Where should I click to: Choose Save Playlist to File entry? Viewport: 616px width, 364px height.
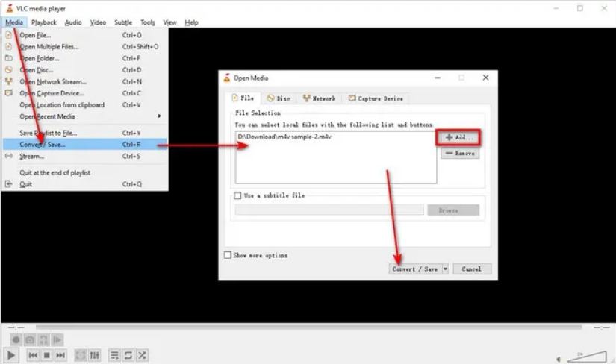[85, 133]
